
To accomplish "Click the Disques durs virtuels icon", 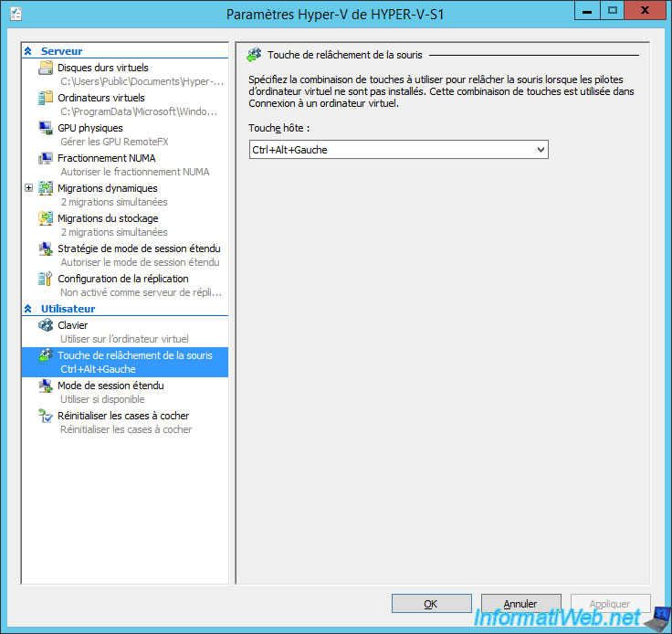I will 46,69.
